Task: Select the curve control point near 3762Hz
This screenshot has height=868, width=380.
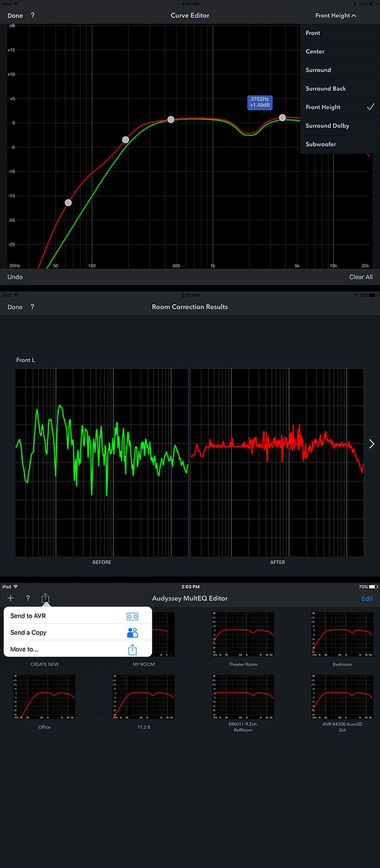Action: click(x=282, y=117)
